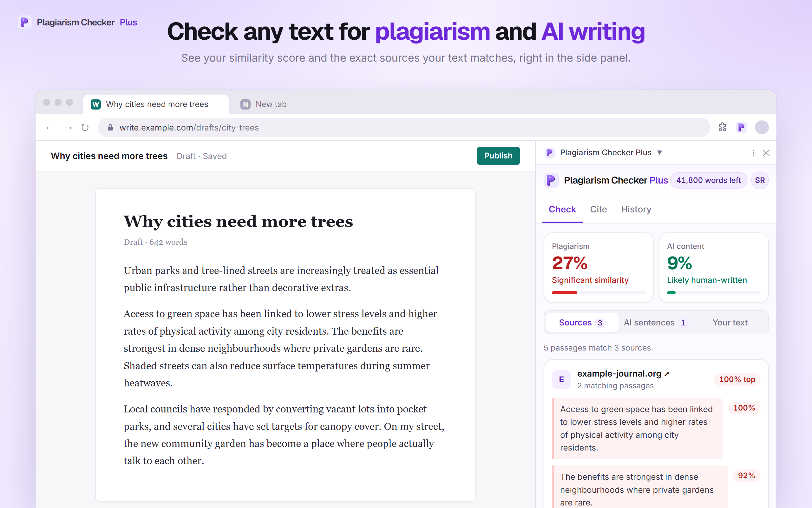812x508 pixels.
Task: Open the side panel three-dot menu
Action: tap(753, 153)
